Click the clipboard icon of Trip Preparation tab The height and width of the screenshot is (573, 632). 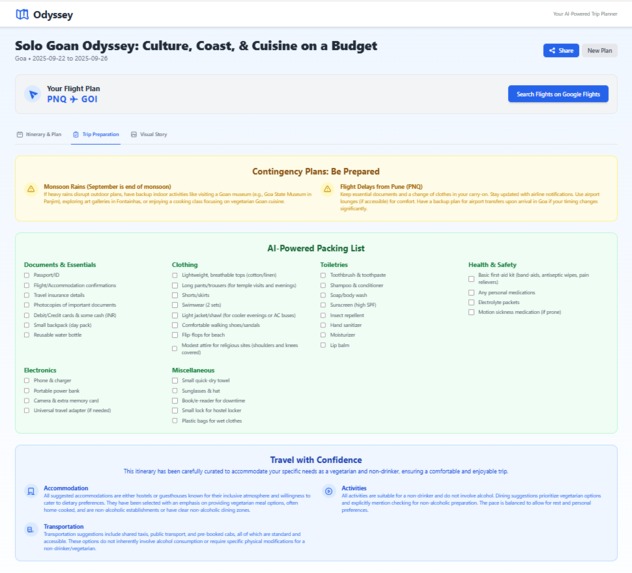coord(76,134)
